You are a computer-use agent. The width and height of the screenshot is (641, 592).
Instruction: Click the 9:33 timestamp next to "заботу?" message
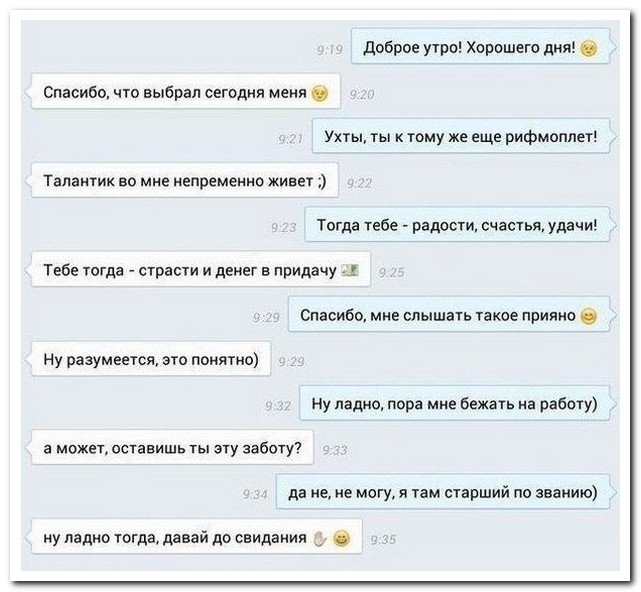click(335, 451)
